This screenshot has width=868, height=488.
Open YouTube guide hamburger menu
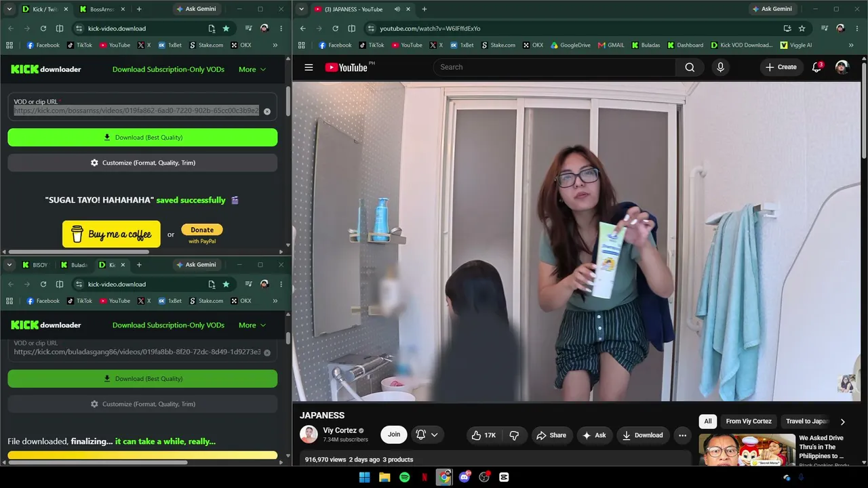pyautogui.click(x=309, y=67)
